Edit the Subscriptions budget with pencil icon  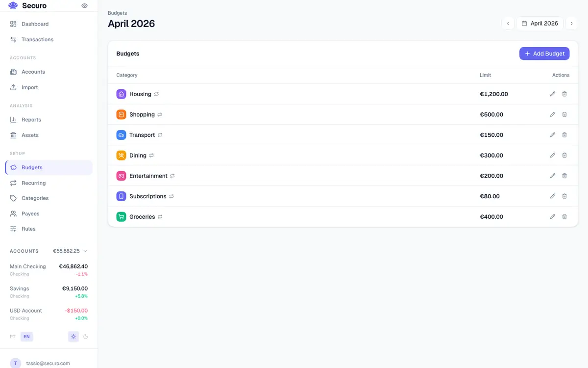(x=553, y=196)
